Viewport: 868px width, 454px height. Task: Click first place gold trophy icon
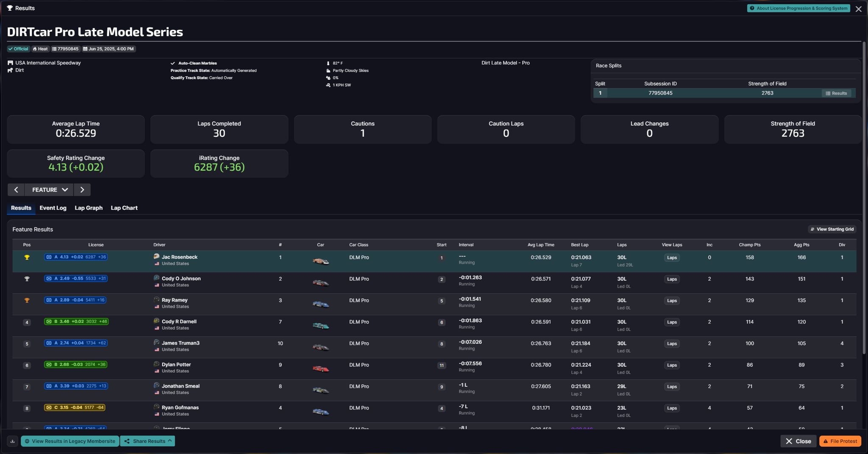click(x=27, y=257)
